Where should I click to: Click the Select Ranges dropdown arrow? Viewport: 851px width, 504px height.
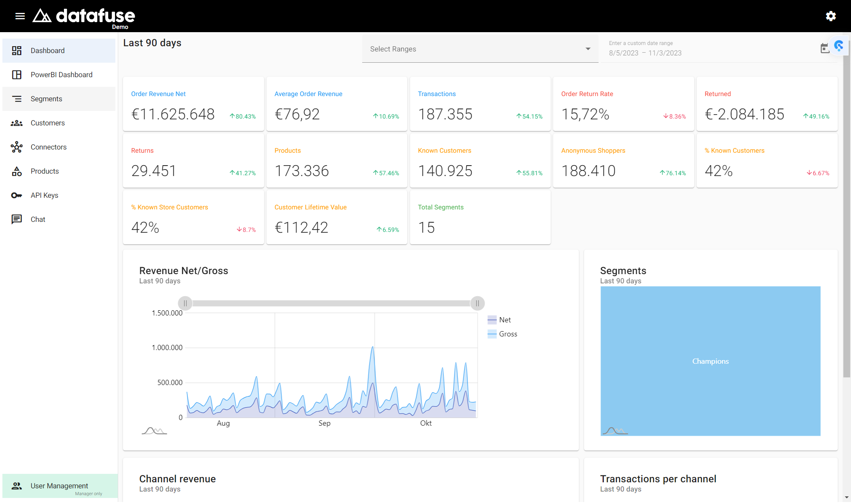588,49
